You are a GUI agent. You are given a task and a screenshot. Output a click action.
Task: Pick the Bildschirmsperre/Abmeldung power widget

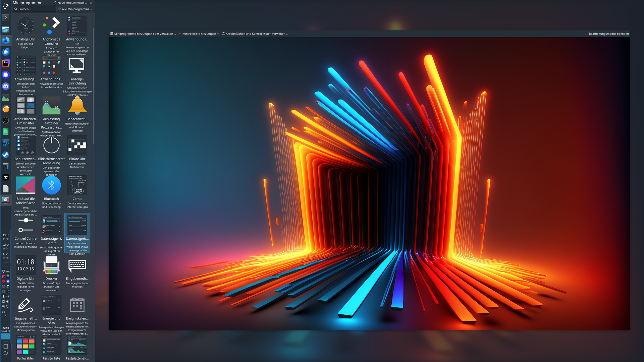click(51, 145)
